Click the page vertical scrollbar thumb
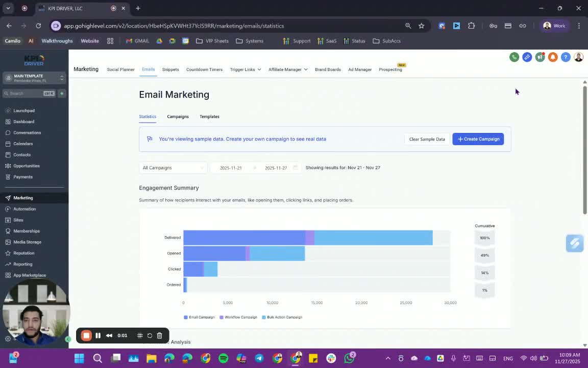Screen dimensions: 588x368 tap(584, 150)
